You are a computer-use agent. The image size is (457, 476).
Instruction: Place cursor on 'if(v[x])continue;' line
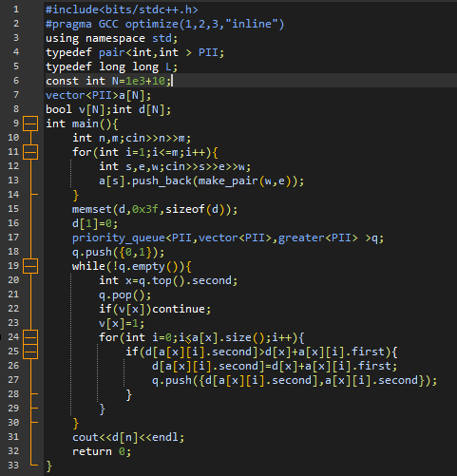pyautogui.click(x=155, y=309)
